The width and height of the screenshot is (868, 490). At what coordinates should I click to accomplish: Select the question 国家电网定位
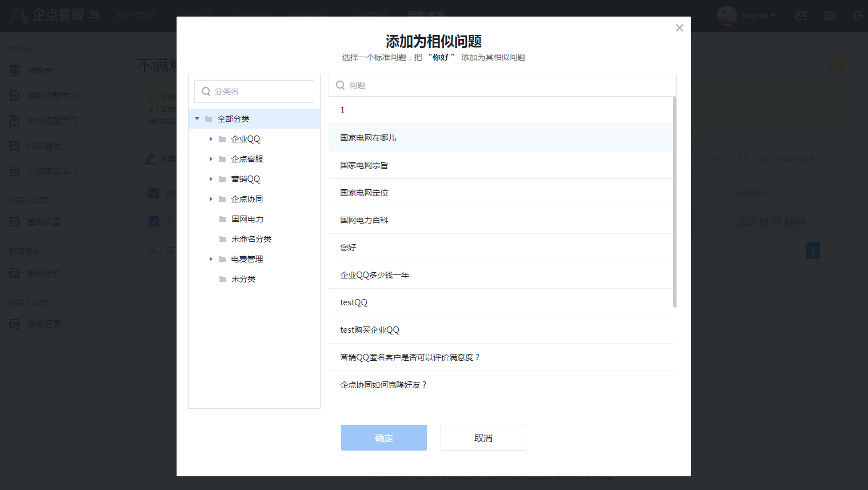coord(501,193)
